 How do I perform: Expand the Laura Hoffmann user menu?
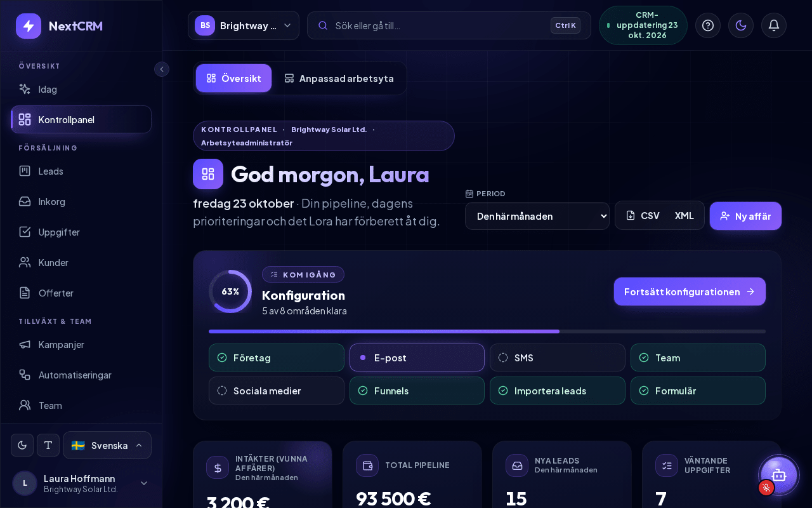point(81,483)
